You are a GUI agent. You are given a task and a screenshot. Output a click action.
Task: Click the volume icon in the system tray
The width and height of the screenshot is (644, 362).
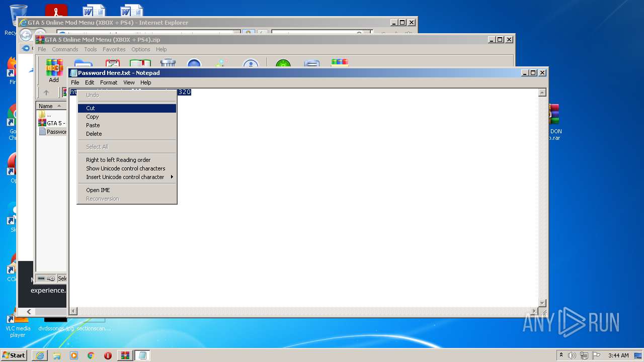(x=572, y=355)
